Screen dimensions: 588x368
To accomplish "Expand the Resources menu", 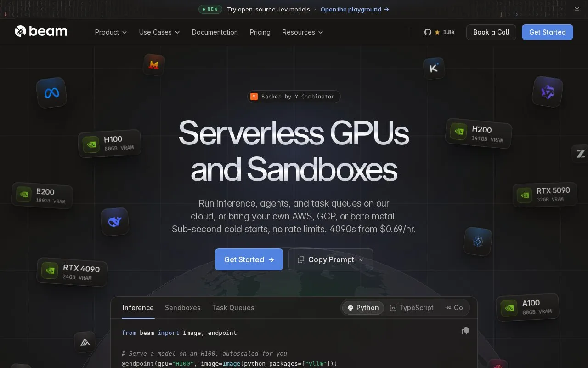I will coord(303,32).
